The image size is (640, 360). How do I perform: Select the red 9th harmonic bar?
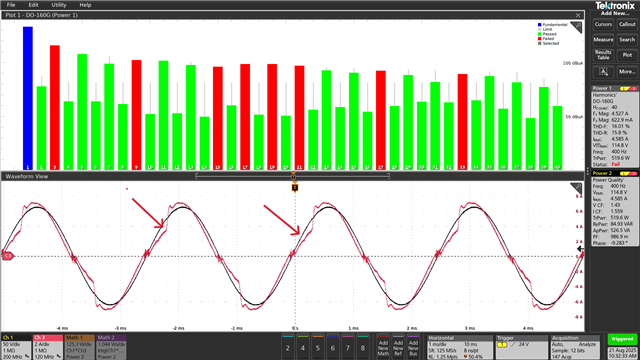pyautogui.click(x=136, y=115)
